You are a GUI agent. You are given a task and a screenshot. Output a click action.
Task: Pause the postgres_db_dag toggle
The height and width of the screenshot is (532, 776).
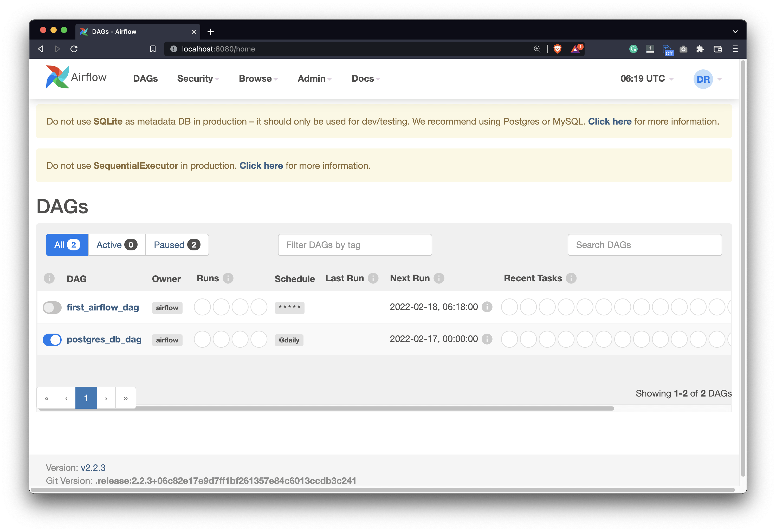tap(52, 340)
